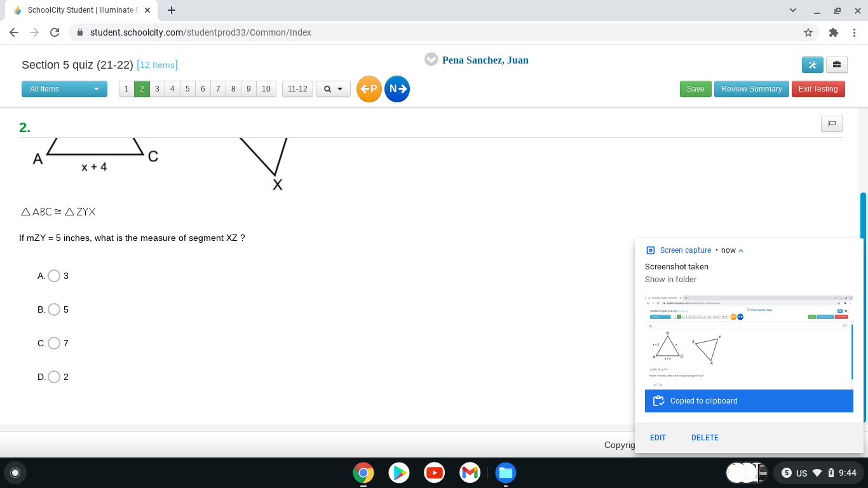Bookmark this page with the star icon
This screenshot has width=868, height=488.
point(808,32)
